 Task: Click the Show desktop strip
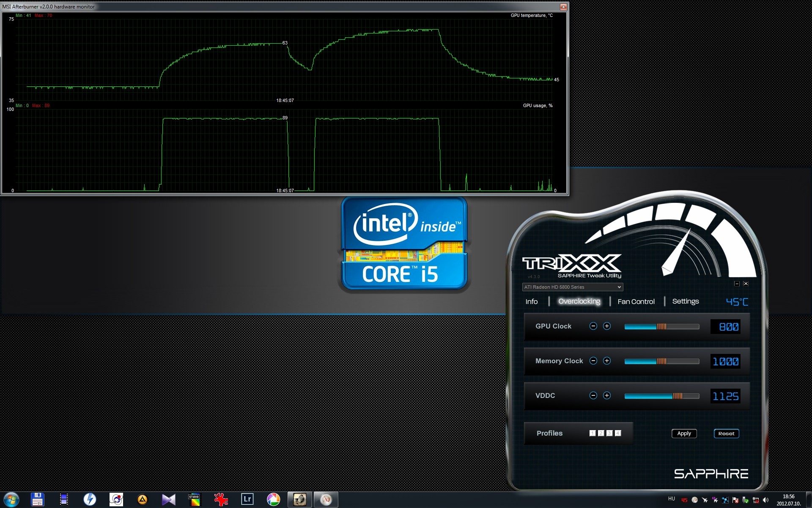pos(809,500)
